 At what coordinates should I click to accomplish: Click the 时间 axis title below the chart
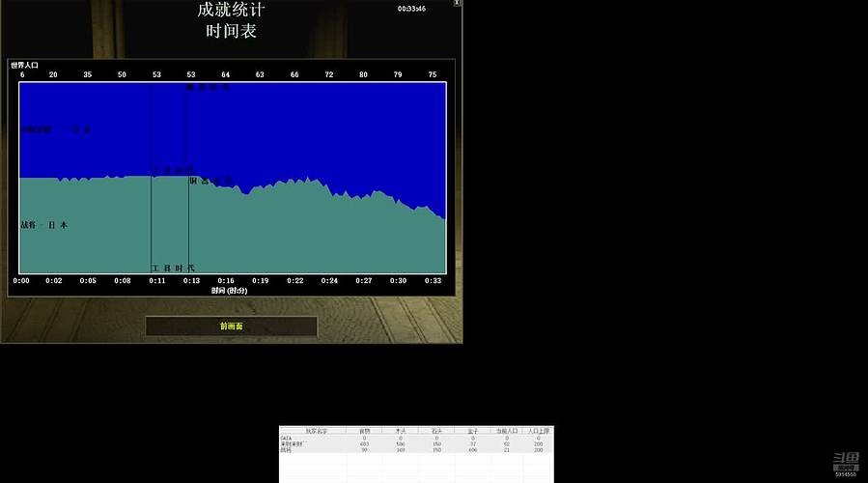point(231,290)
